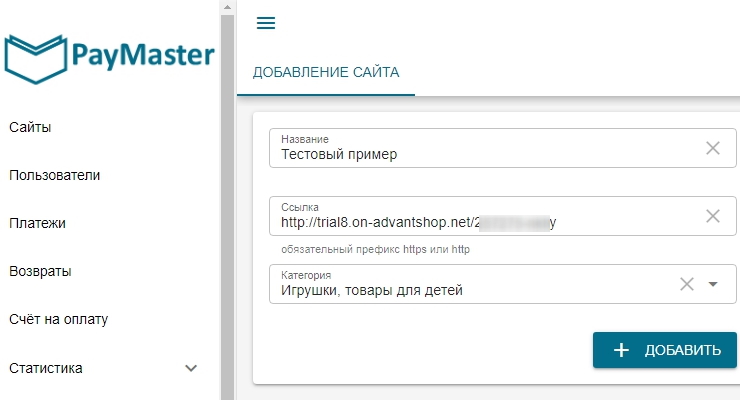The height and width of the screenshot is (400, 740).
Task: Open Сайты in the sidebar
Action: click(30, 127)
